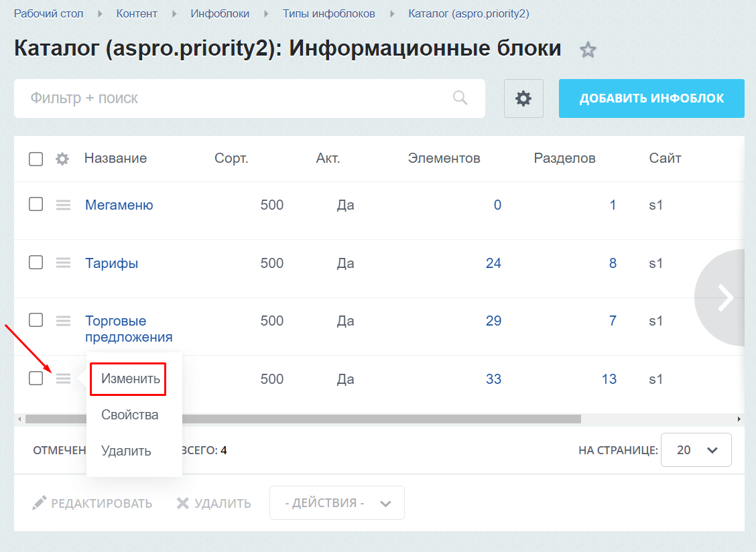Click the Сайт column header
The height and width of the screenshot is (552, 756).
pyautogui.click(x=665, y=158)
